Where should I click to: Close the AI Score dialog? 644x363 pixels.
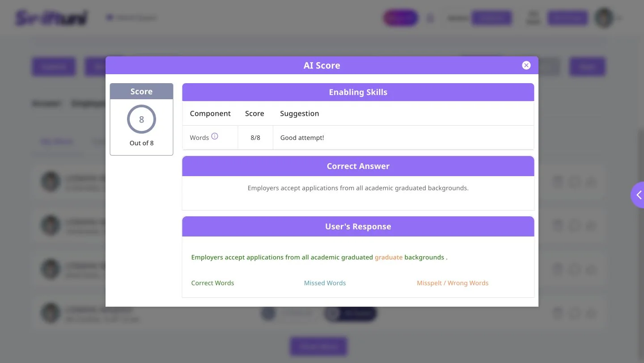(526, 65)
